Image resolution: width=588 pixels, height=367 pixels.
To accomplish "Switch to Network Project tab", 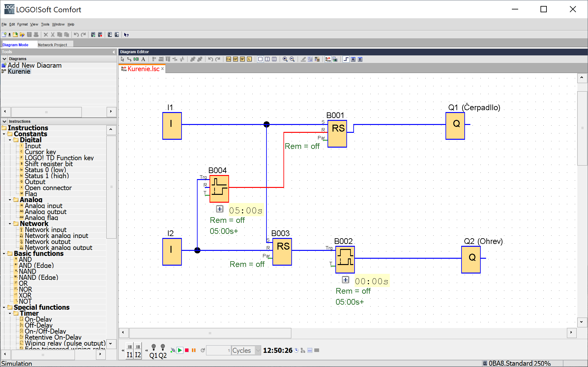I will 53,45.
